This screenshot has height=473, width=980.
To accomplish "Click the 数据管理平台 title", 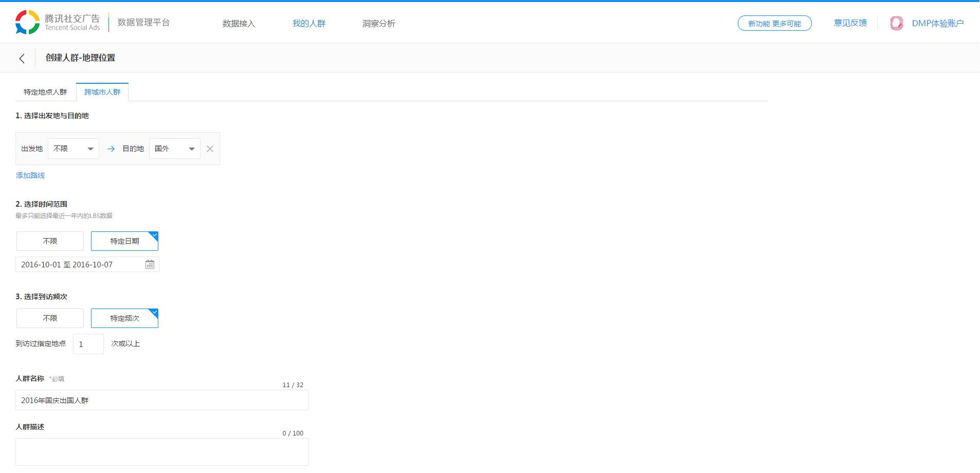I will click(143, 22).
